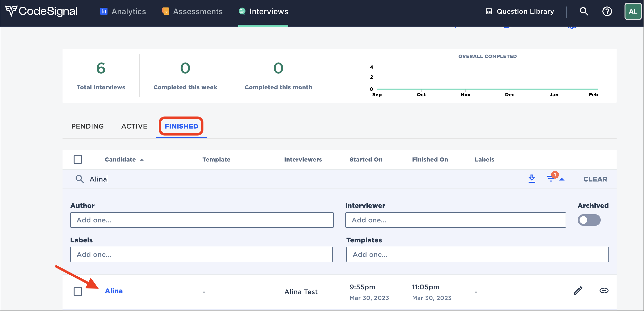The image size is (644, 311).
Task: Open the Templates filter field
Action: pos(477,254)
